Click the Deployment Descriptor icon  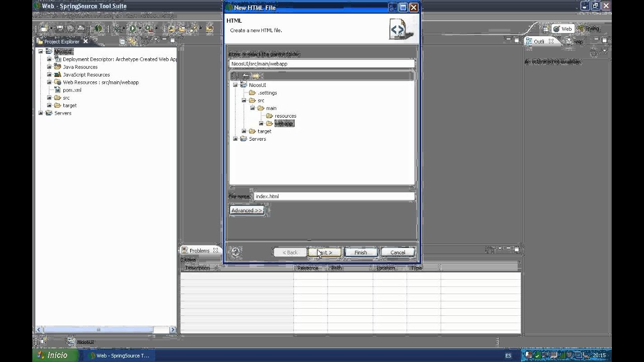57,59
